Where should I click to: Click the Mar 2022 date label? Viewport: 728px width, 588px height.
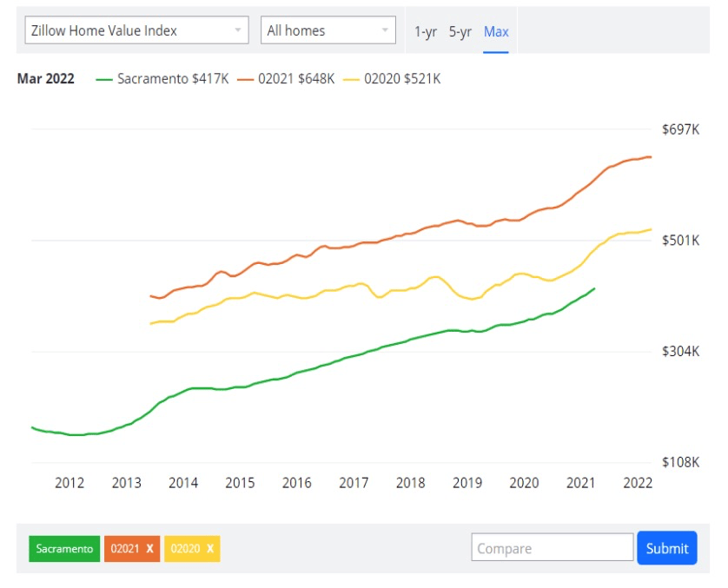click(x=46, y=79)
